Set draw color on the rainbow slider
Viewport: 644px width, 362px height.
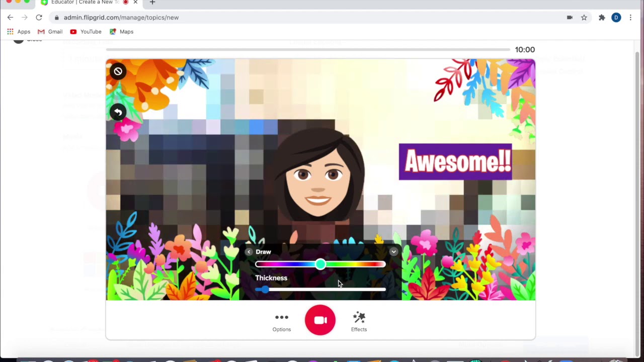[320, 264]
